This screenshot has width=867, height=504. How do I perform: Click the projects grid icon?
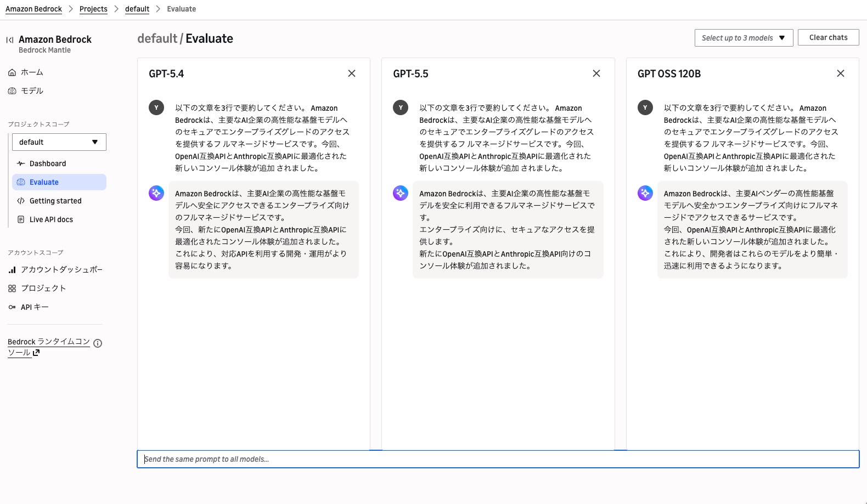point(12,288)
